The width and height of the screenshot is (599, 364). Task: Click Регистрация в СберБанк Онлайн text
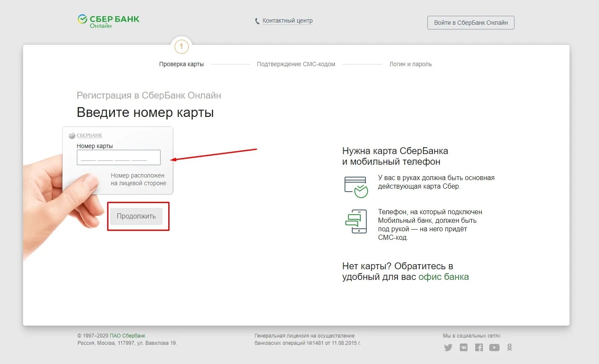point(149,96)
